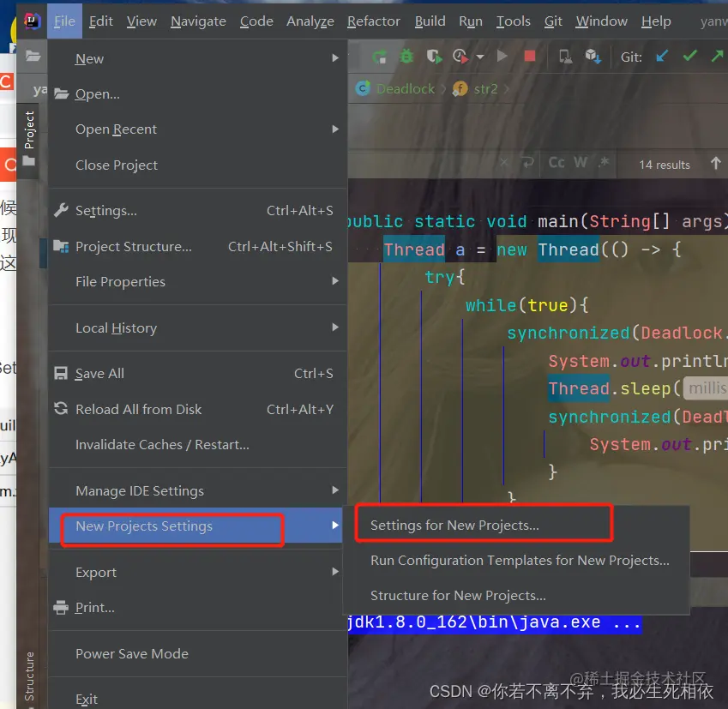Click the gray Resume play icon

[x=502, y=57]
